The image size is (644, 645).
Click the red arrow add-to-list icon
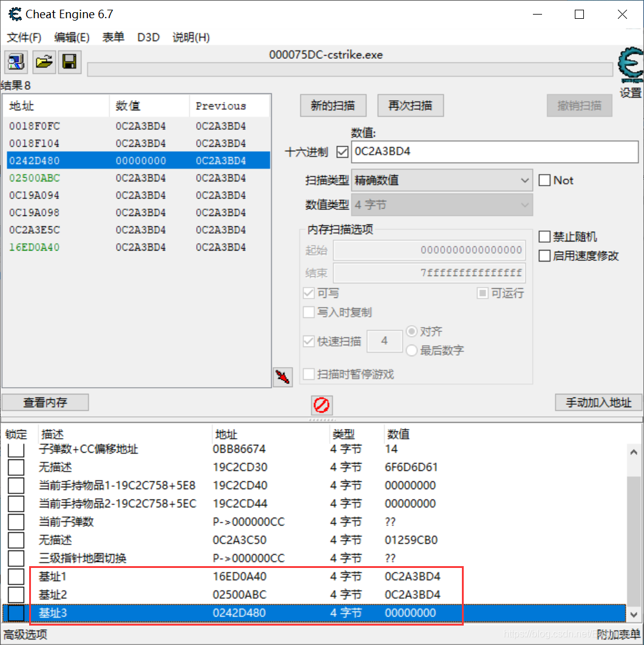[x=283, y=377]
